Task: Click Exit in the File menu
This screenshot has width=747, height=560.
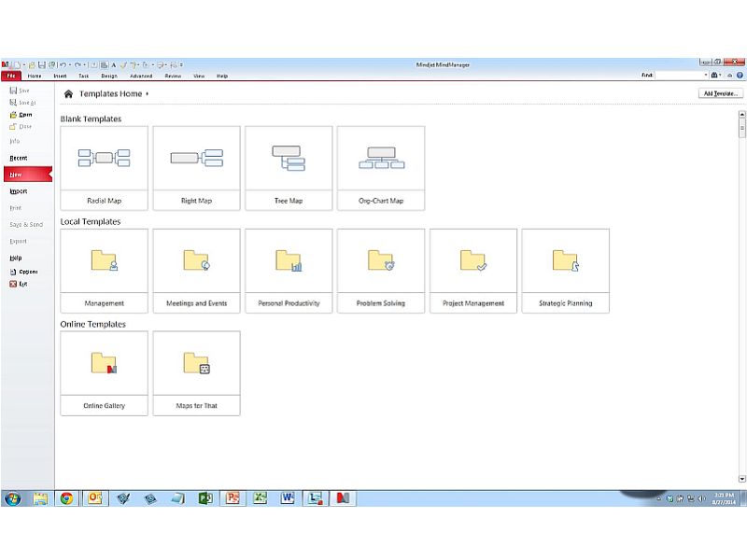Action: [x=18, y=284]
